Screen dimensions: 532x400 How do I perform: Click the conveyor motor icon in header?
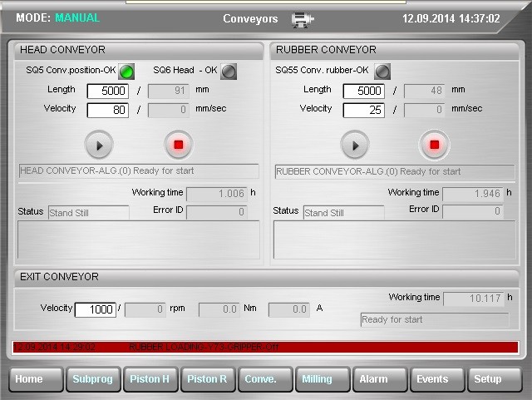click(303, 20)
